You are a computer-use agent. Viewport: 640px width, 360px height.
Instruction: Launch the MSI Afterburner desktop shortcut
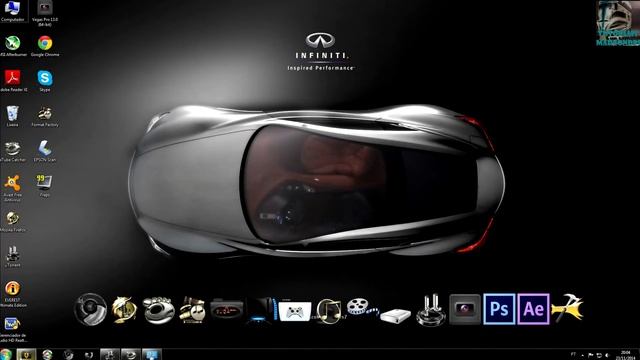[x=13, y=45]
